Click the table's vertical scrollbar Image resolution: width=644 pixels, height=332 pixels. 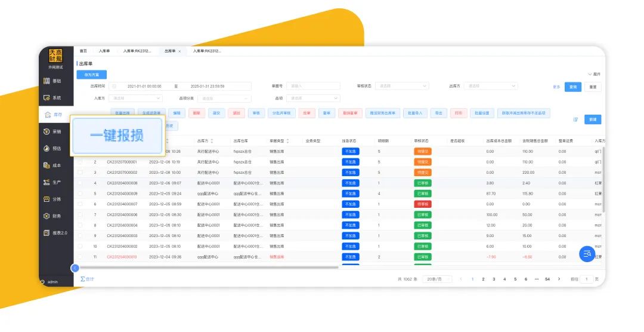(603, 179)
